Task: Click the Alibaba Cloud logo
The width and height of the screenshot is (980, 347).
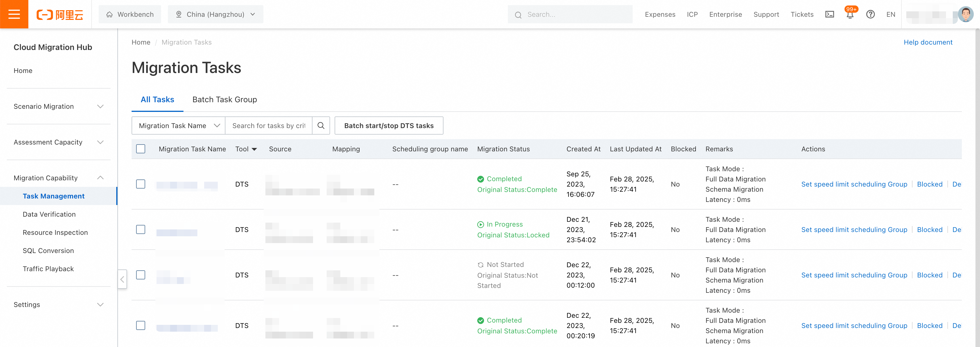Action: (60, 14)
